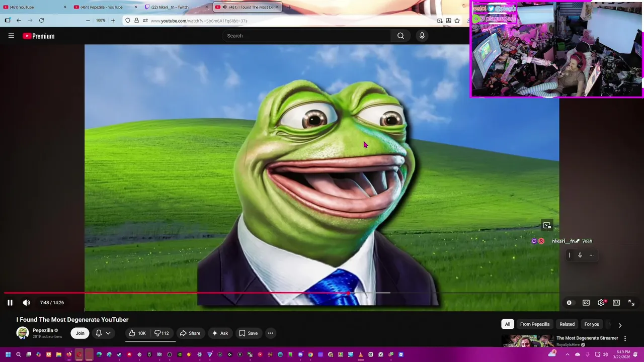This screenshot has height=362, width=644.
Task: Open The Most Degenerate Streamer thumbnail
Action: point(527,341)
